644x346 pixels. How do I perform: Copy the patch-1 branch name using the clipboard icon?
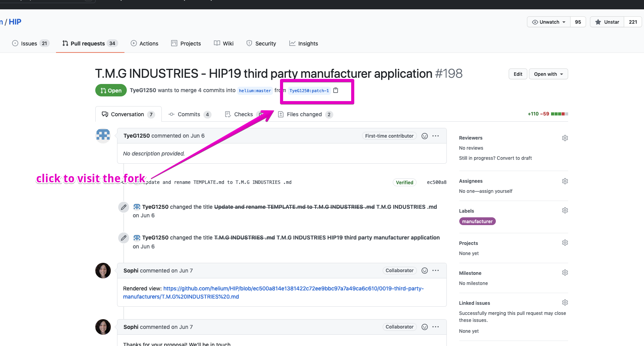tap(336, 90)
